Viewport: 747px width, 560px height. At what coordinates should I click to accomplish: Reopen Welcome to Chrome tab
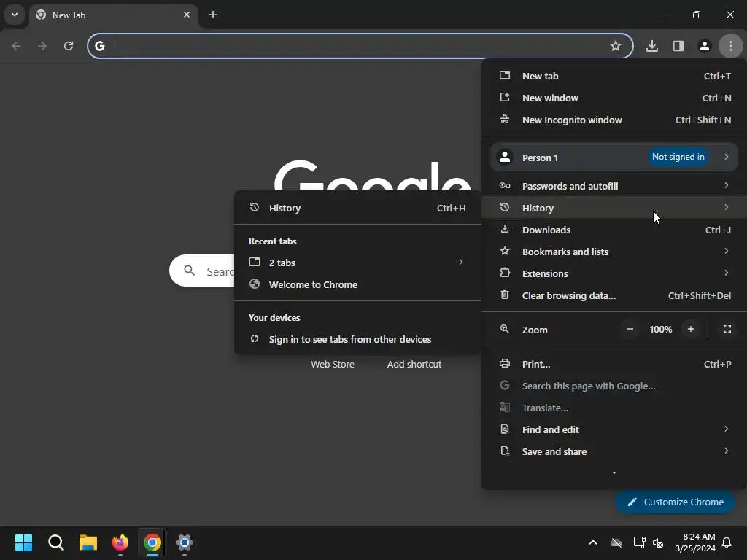point(357,285)
